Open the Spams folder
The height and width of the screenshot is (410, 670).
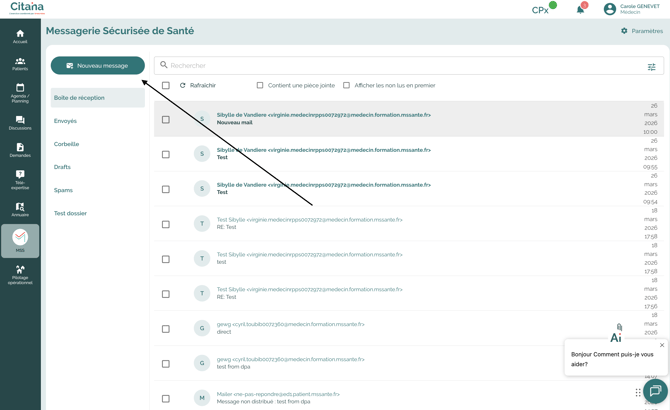[63, 190]
